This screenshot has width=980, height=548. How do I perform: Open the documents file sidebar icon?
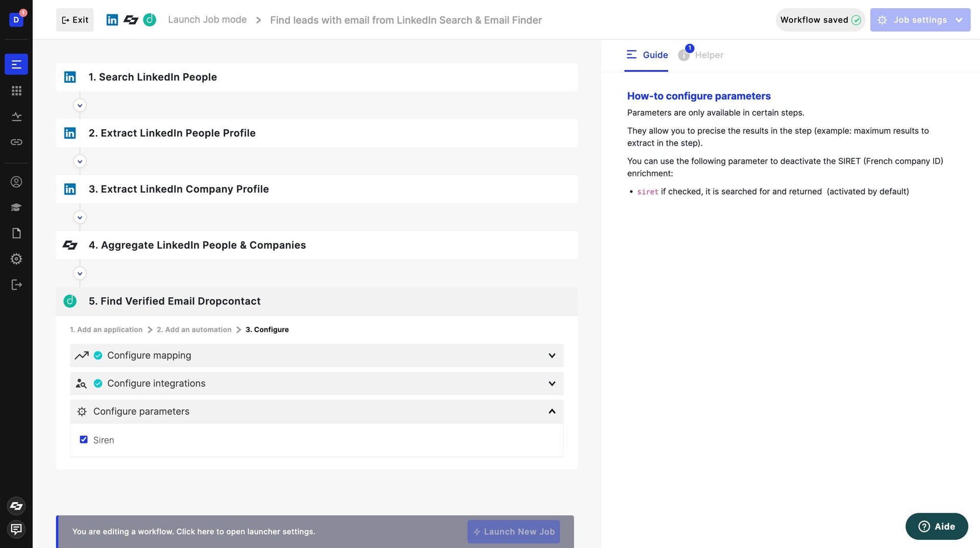16,233
